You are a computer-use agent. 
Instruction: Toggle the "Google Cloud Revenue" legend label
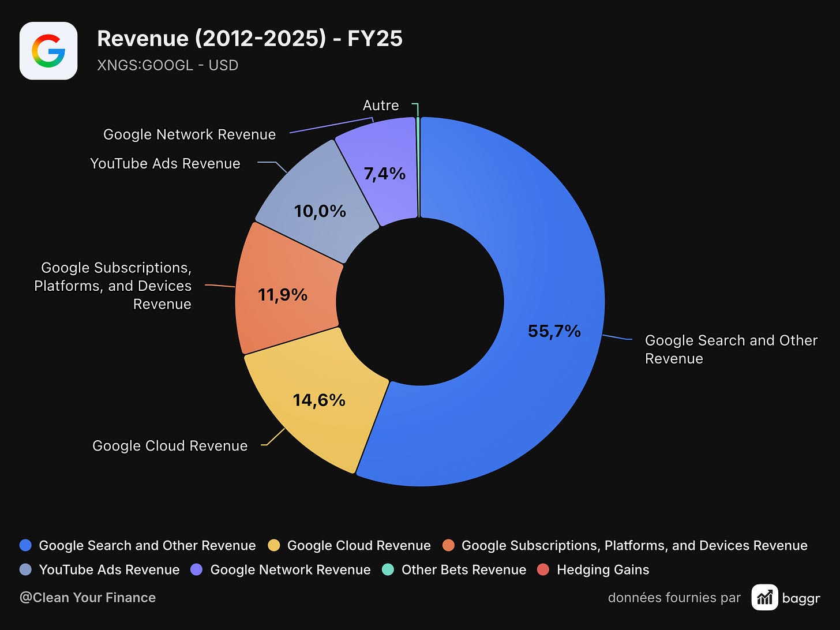[359, 545]
